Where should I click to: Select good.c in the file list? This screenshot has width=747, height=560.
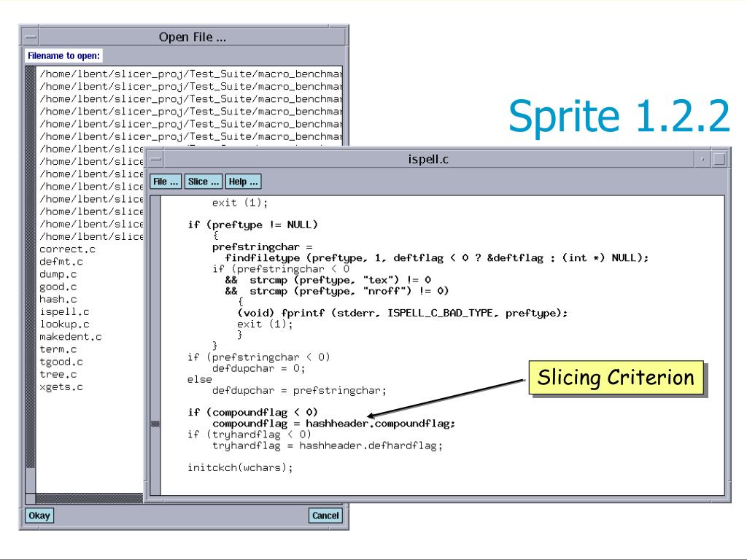pos(58,287)
